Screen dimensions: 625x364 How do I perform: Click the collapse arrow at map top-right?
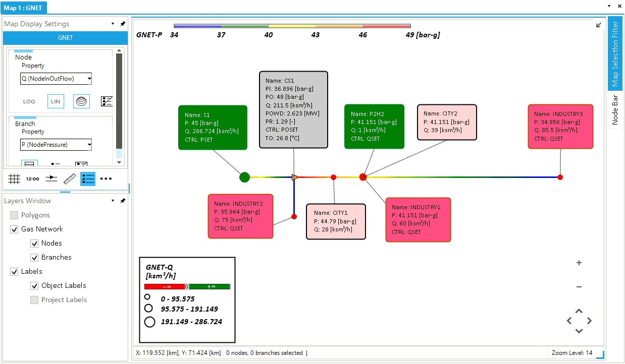[x=599, y=25]
